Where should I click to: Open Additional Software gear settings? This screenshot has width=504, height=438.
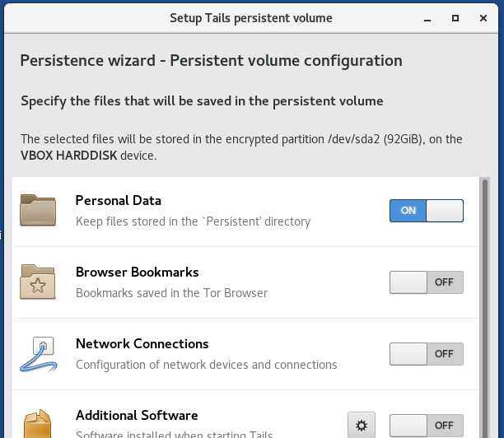(362, 425)
